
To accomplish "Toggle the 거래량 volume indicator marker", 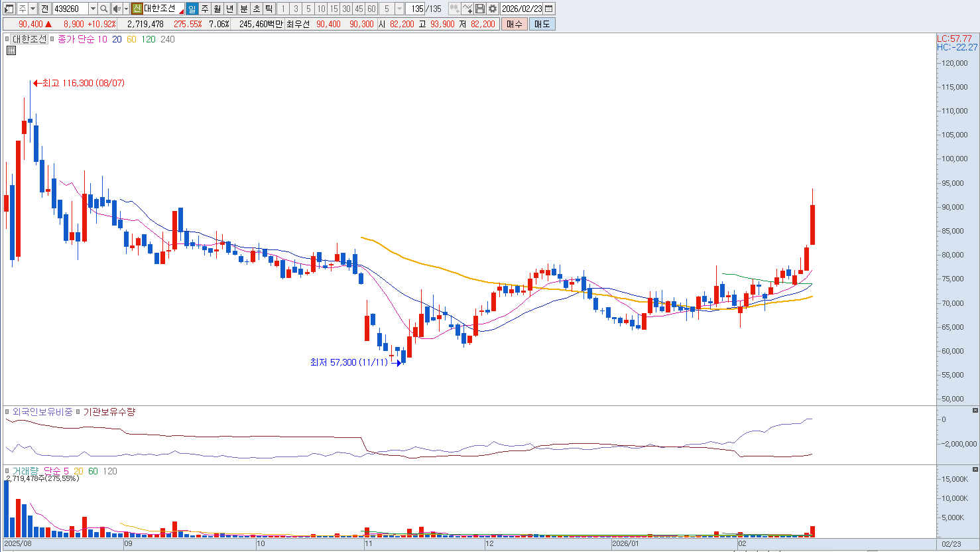I will [x=8, y=471].
